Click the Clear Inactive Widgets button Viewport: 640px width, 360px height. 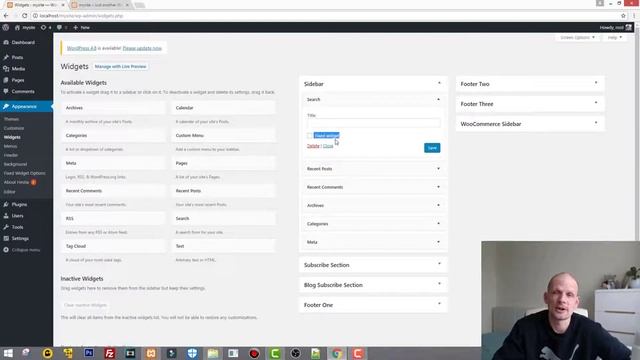85,305
